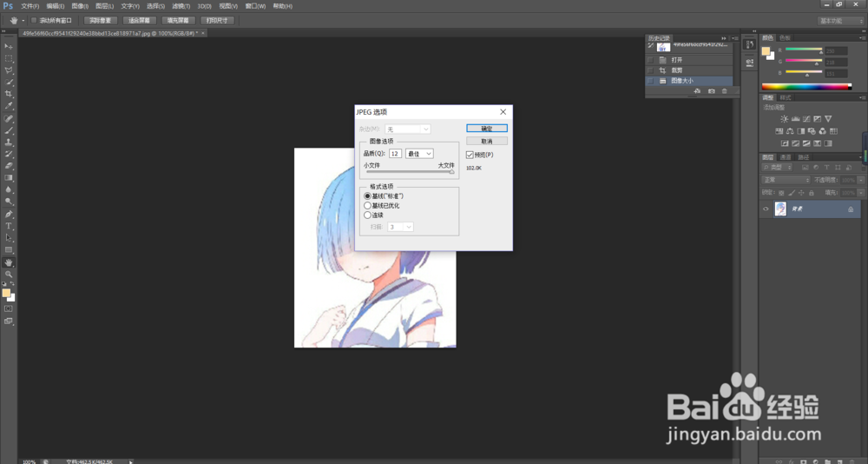Select the Polygonal Lasso tool
Image resolution: width=868 pixels, height=464 pixels.
point(9,70)
